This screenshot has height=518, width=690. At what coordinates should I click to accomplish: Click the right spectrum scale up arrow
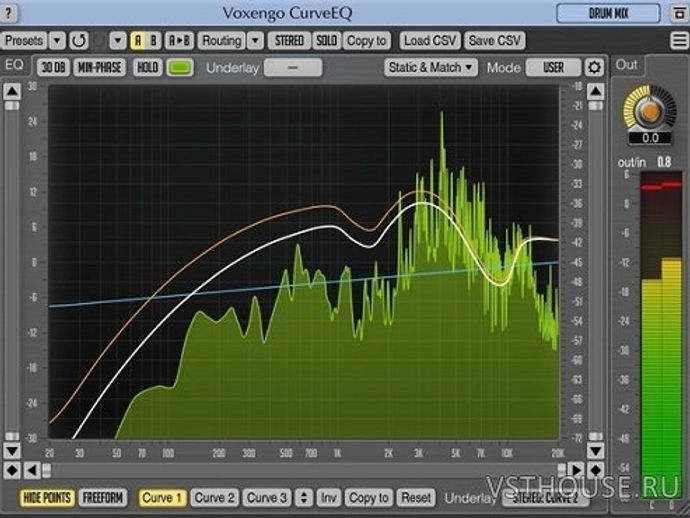point(595,92)
